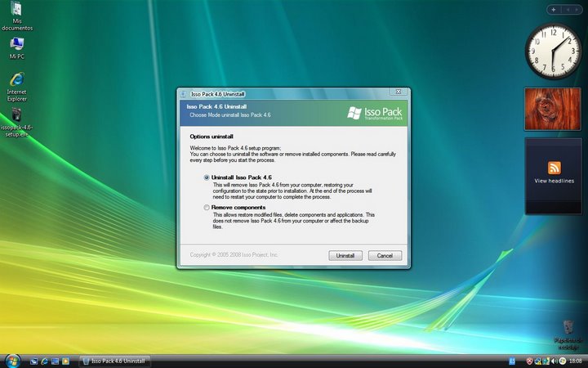Click the copyright Isso Project, Inc. text

point(234,254)
